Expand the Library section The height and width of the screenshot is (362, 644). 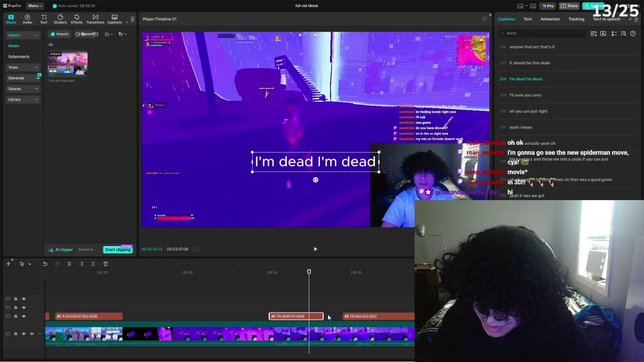click(x=23, y=100)
